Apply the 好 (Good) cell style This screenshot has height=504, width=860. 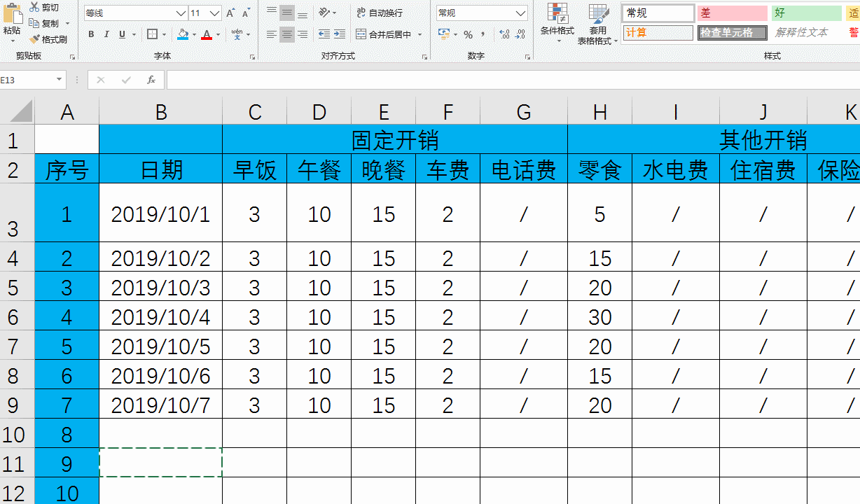(807, 13)
